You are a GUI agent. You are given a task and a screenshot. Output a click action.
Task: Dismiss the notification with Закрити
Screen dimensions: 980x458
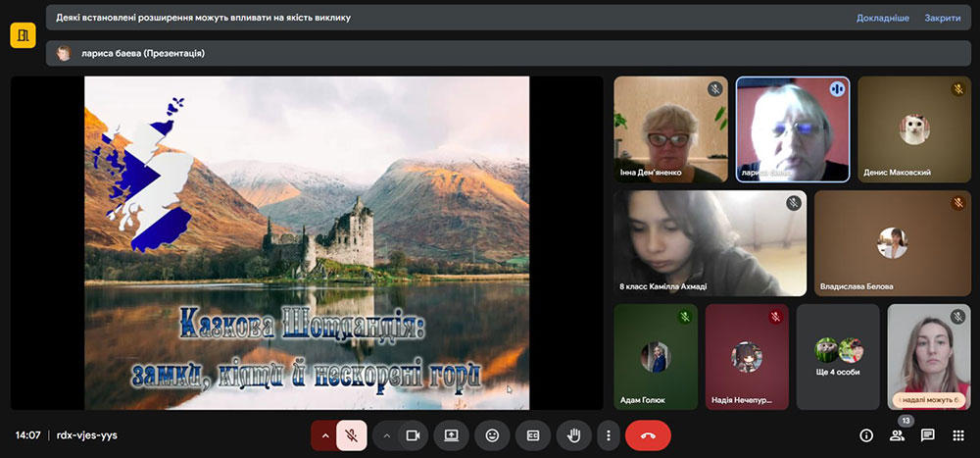[942, 18]
